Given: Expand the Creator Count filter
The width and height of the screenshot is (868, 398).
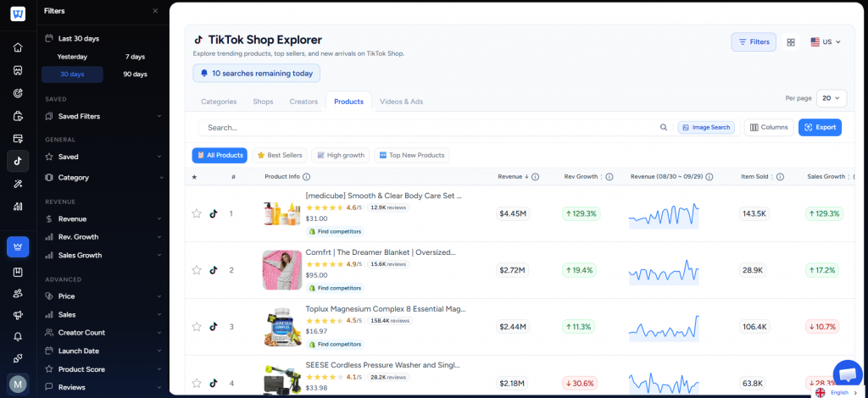Looking at the screenshot, I should [103, 333].
